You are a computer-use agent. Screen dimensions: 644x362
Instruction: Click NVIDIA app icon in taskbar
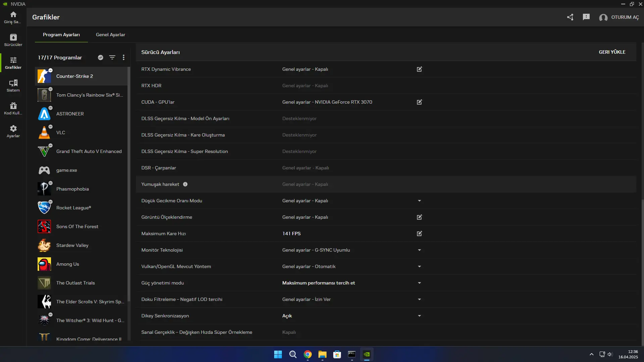click(x=366, y=354)
